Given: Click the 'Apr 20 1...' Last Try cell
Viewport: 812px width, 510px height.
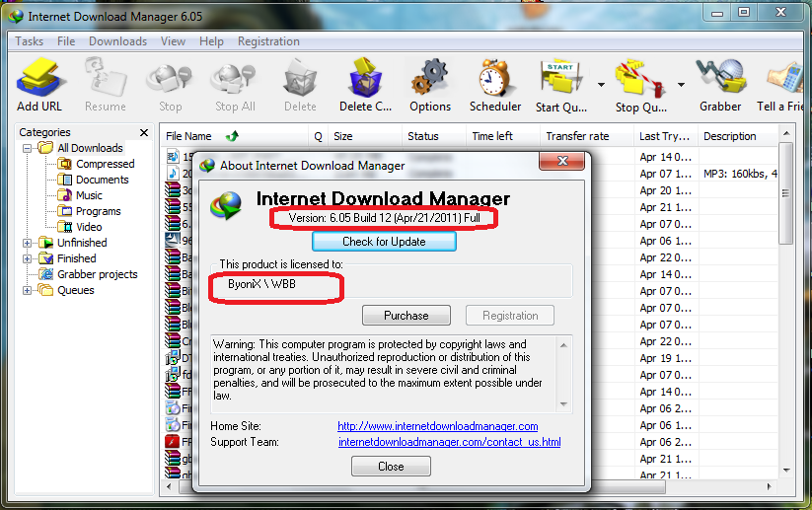Looking at the screenshot, I should (665, 190).
